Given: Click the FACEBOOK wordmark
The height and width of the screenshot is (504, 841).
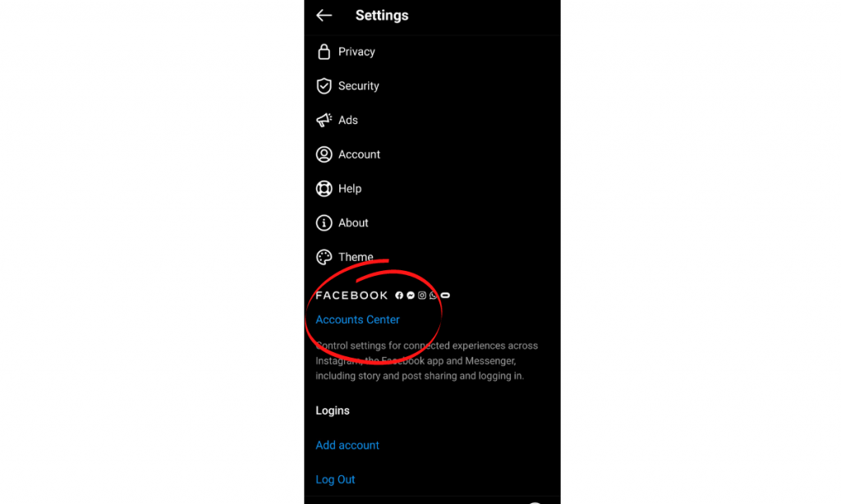Looking at the screenshot, I should click(x=352, y=296).
